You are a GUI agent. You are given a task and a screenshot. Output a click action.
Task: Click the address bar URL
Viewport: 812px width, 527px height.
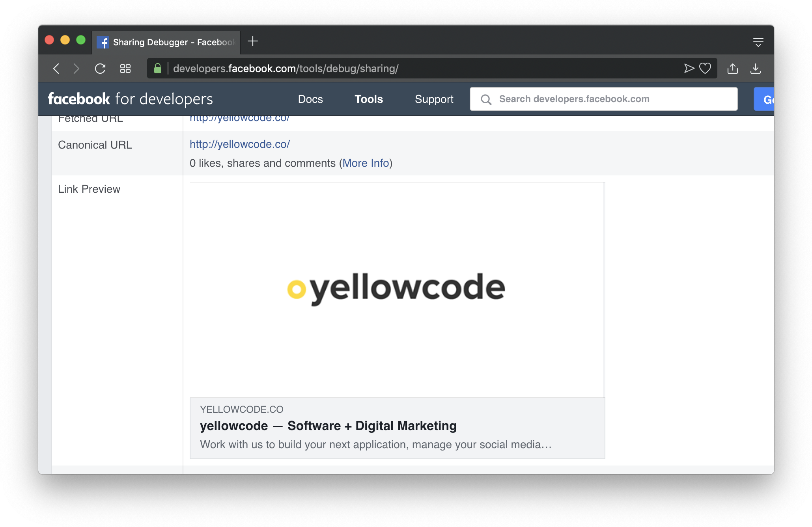click(x=286, y=69)
